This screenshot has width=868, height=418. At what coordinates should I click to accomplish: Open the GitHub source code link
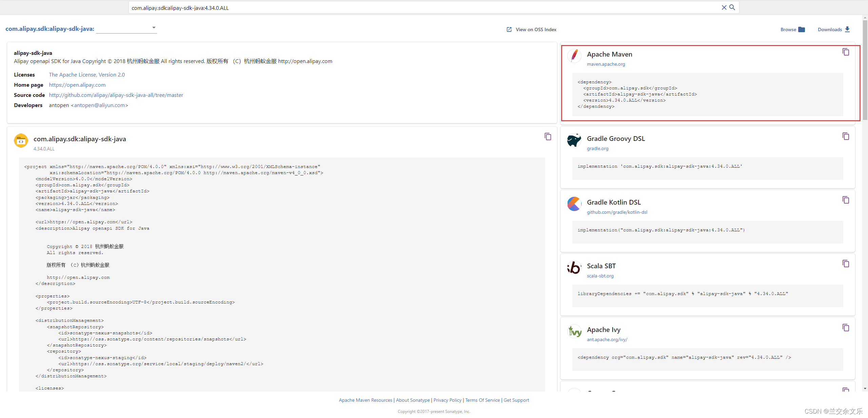click(x=116, y=95)
